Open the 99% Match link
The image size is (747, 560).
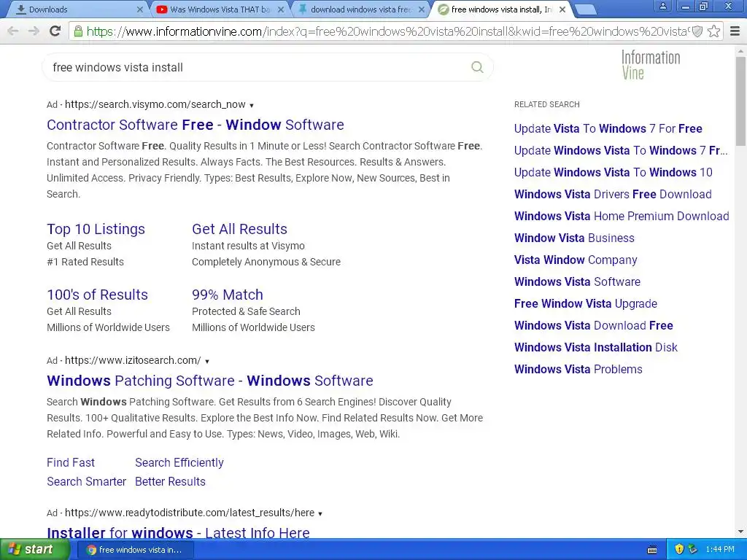(228, 295)
